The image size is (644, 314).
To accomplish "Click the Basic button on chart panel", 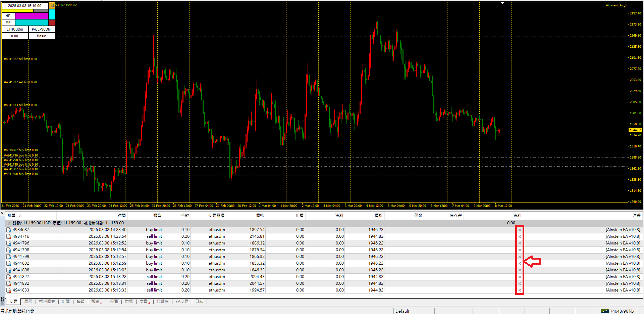I will 42,36.
